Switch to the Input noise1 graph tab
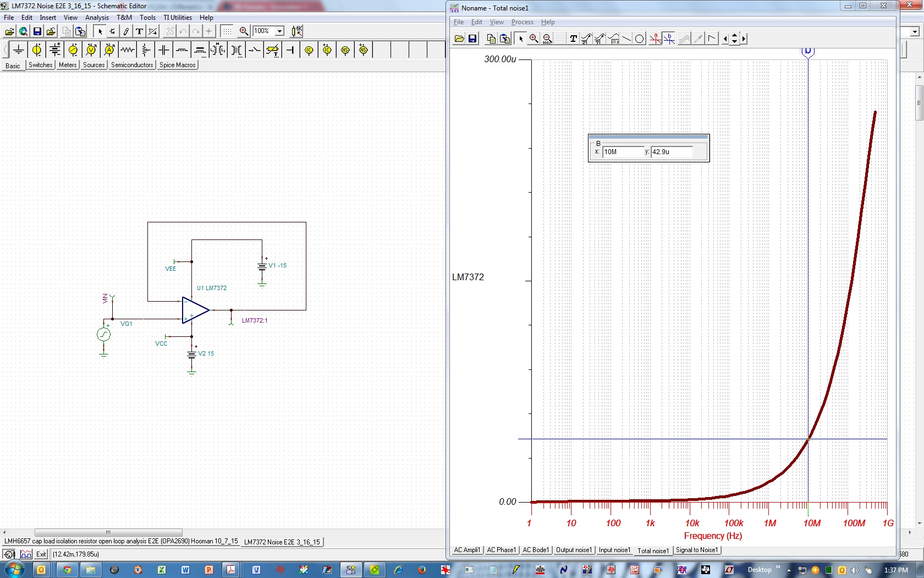 point(615,550)
